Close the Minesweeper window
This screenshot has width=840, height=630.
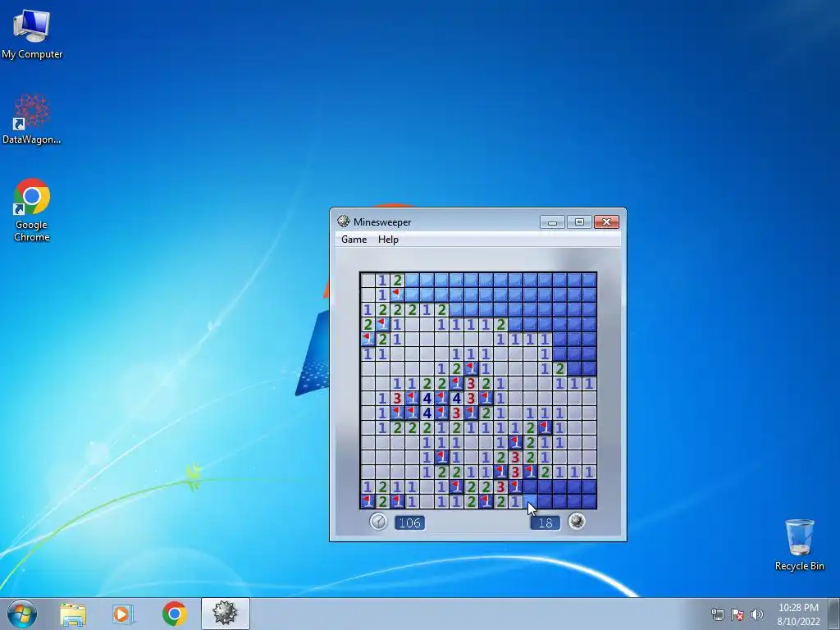[x=606, y=221]
